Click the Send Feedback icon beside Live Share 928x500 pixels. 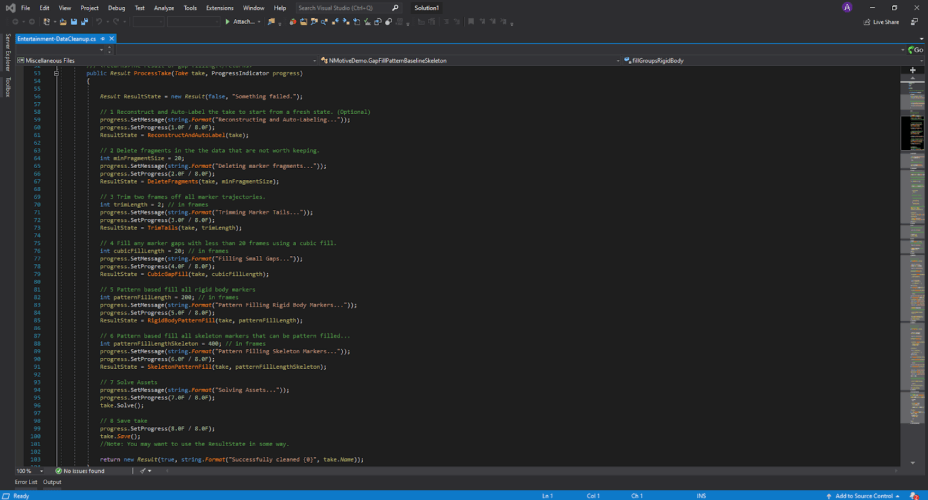914,22
